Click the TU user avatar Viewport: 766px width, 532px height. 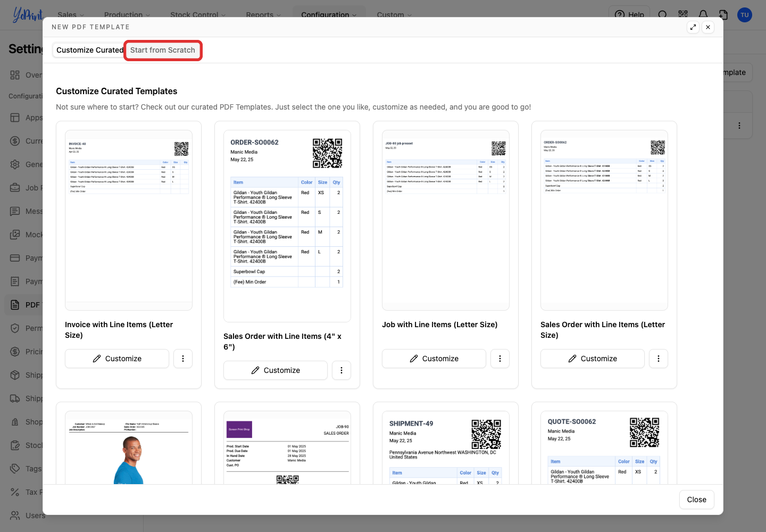(x=745, y=15)
